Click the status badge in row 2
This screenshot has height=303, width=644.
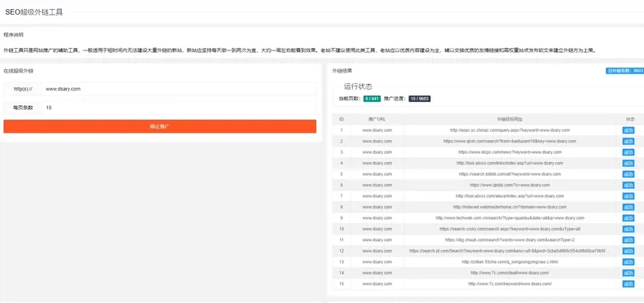(x=629, y=141)
